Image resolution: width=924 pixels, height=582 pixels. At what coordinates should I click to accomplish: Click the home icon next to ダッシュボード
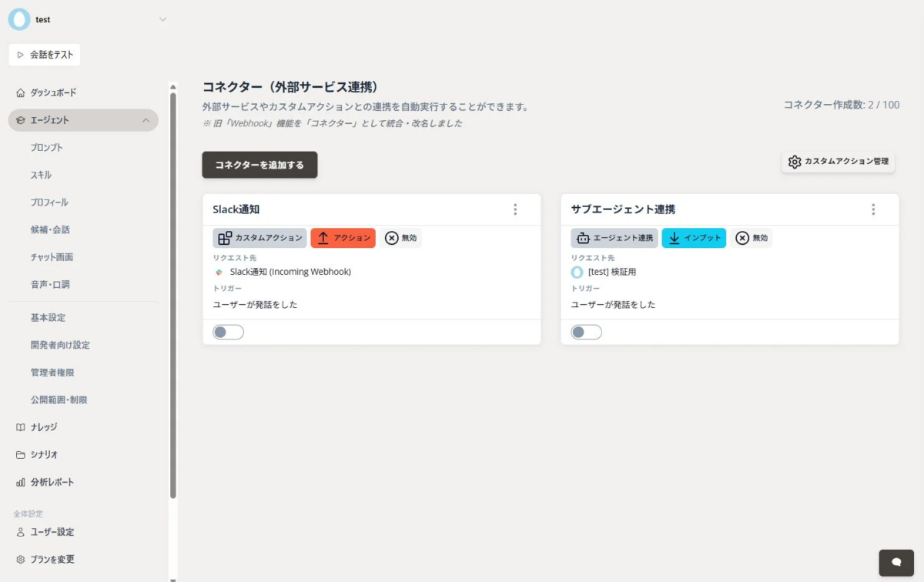pos(19,92)
